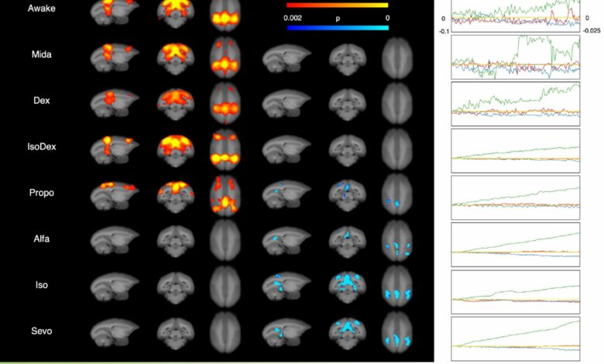Select the Iso axial brain with cyan clusters

397,287
